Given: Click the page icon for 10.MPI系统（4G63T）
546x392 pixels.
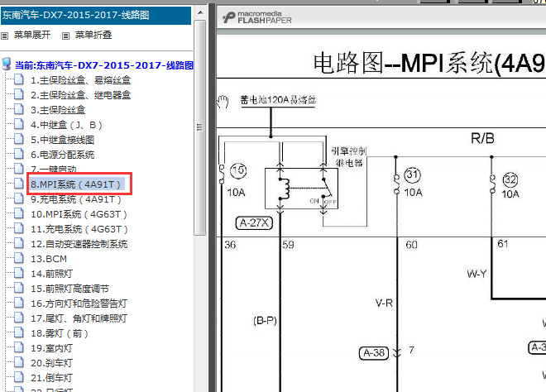Looking at the screenshot, I should coord(19,213).
